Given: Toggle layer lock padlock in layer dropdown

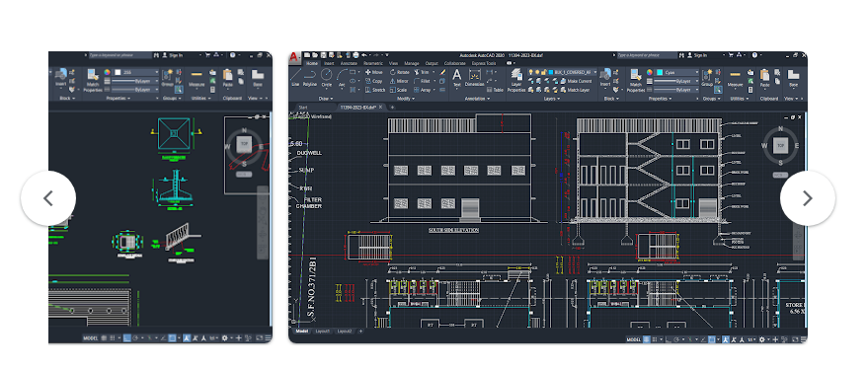Looking at the screenshot, I should tap(544, 72).
